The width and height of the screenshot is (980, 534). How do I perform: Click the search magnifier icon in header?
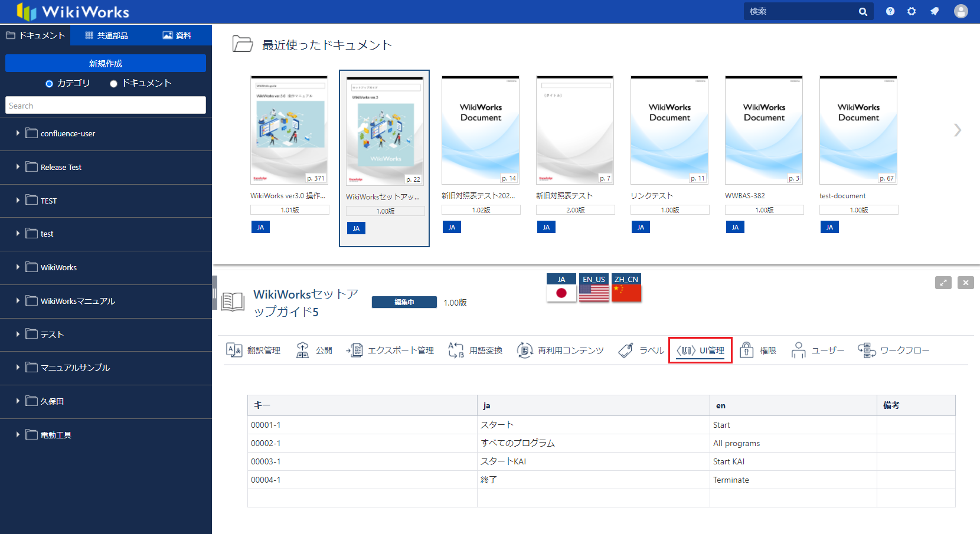[863, 12]
